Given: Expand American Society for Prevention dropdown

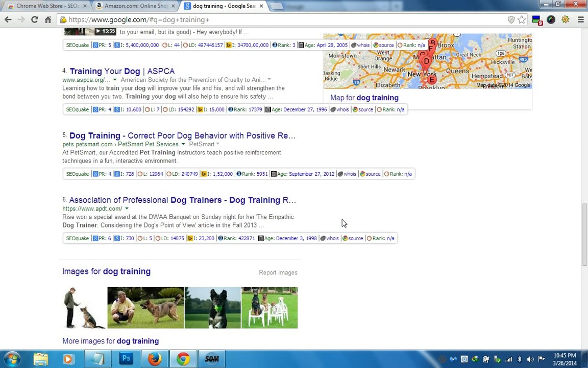Looking at the screenshot, I should point(269,80).
